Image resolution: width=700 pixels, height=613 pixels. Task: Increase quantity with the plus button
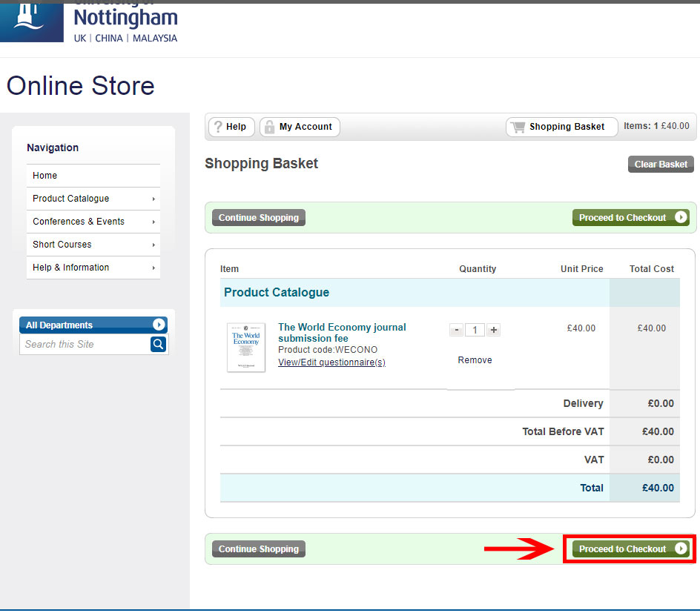(x=494, y=330)
